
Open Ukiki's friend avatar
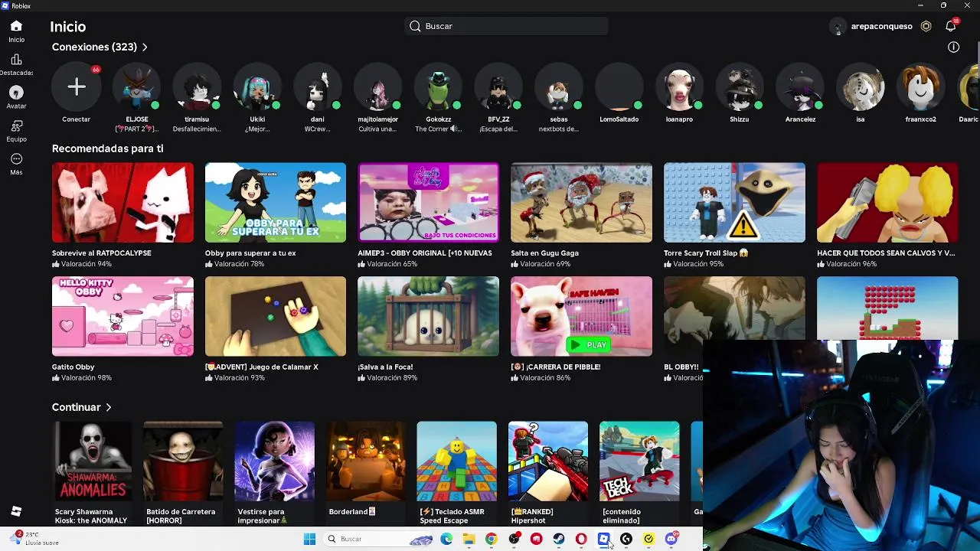coord(257,87)
